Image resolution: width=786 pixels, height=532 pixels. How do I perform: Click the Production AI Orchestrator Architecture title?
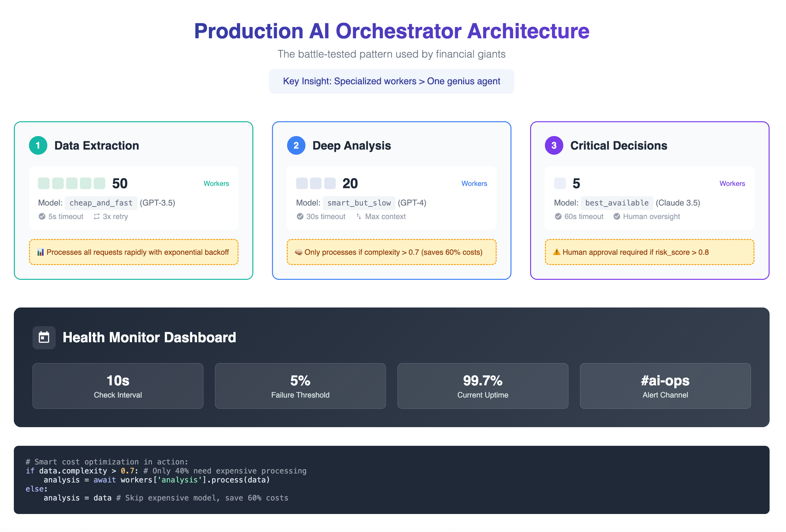(392, 31)
